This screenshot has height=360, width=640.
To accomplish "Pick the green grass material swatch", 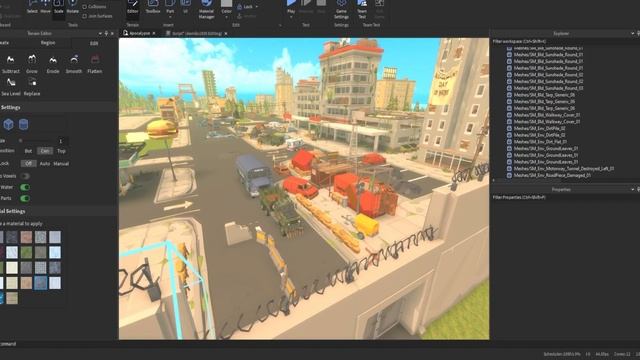I will pos(26,252).
